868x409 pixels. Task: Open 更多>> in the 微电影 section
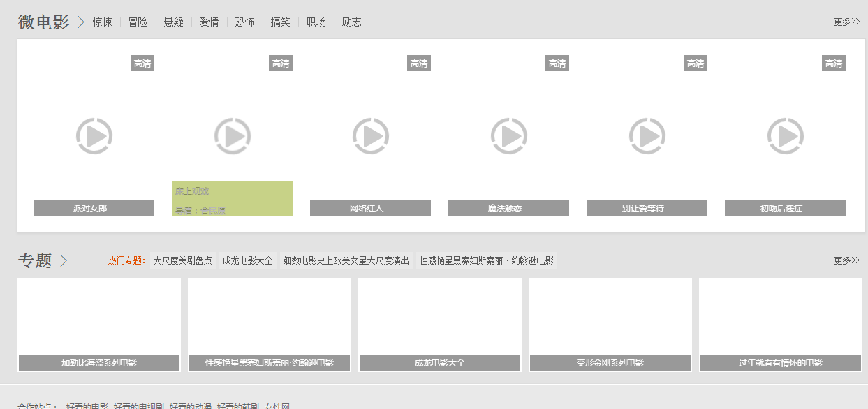point(846,22)
